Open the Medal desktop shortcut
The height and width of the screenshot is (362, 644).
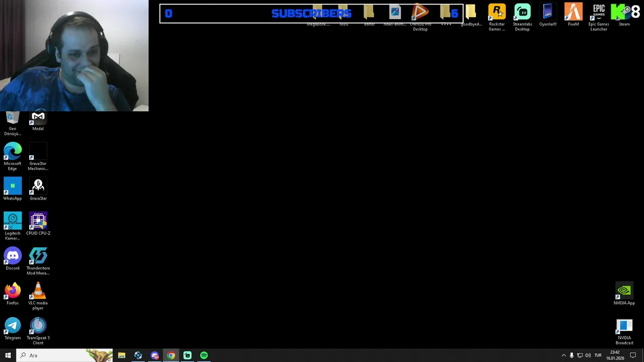pos(38,121)
